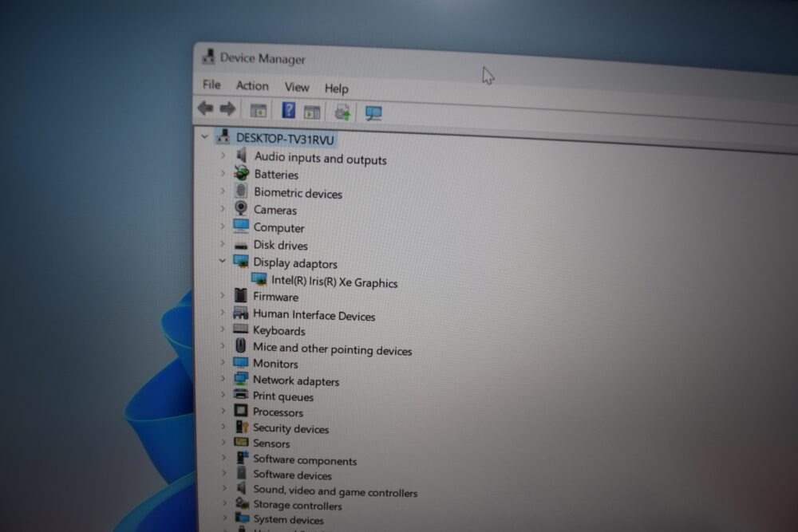The width and height of the screenshot is (798, 532).
Task: Select the DESKTOP-TV31RVU root label
Action: (285, 139)
